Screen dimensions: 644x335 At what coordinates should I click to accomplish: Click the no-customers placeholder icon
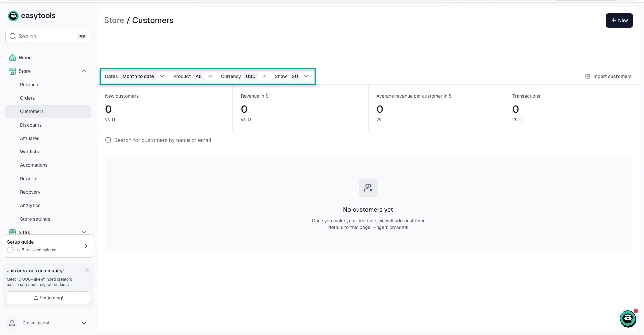pos(368,188)
